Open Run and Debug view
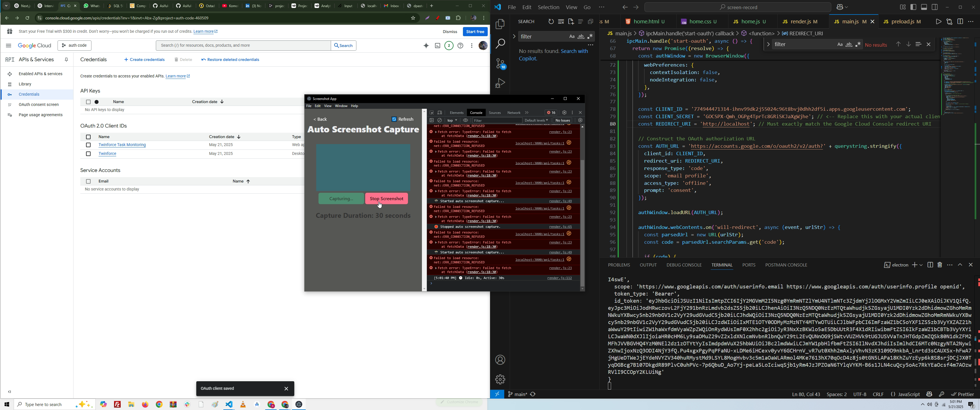This screenshot has height=410, width=980. pyautogui.click(x=500, y=83)
